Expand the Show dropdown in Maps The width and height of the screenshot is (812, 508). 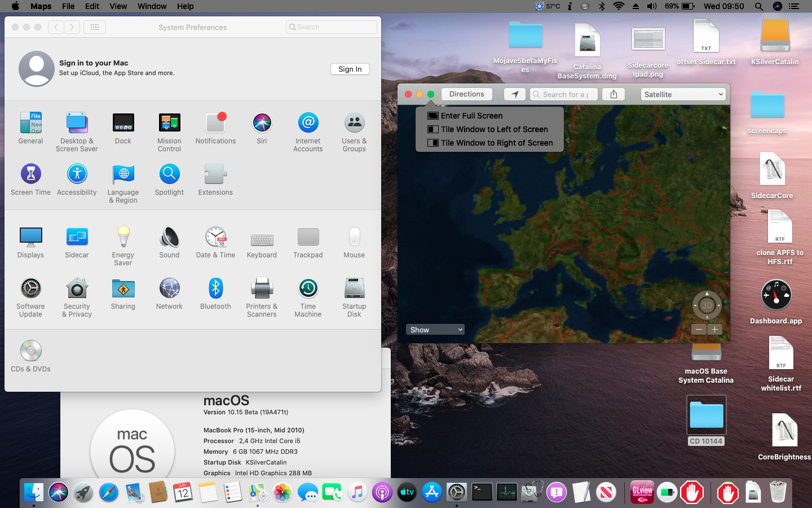[x=435, y=330]
